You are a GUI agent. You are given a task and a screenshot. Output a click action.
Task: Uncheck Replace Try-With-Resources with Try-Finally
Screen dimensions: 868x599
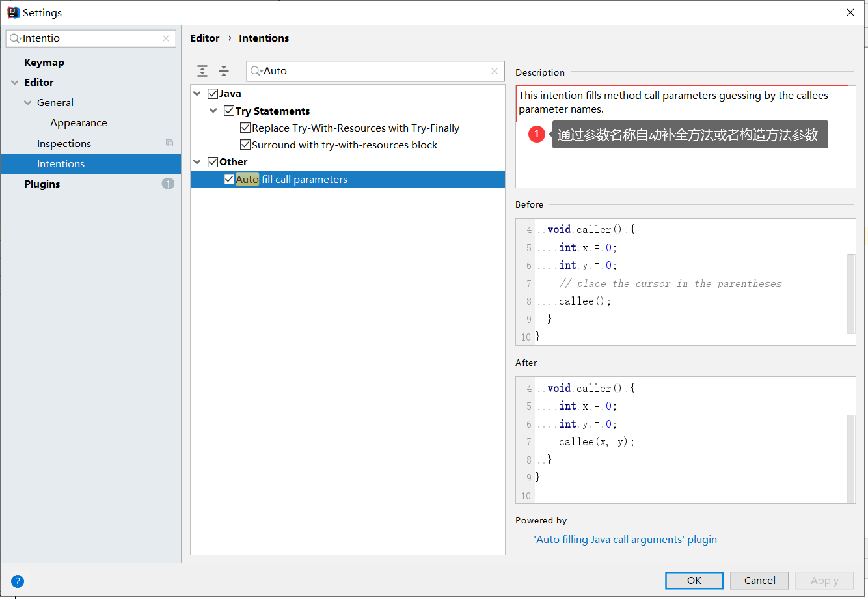tap(245, 128)
